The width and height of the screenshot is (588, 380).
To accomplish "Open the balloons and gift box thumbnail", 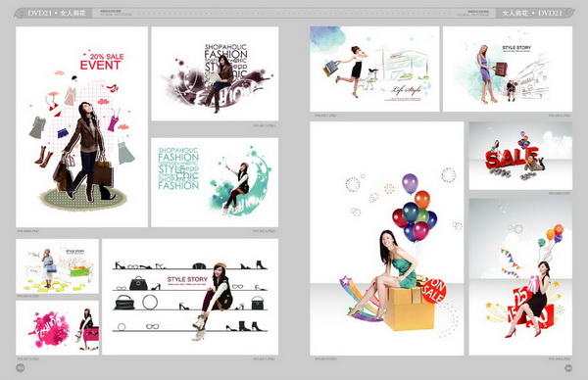I will click(387, 238).
